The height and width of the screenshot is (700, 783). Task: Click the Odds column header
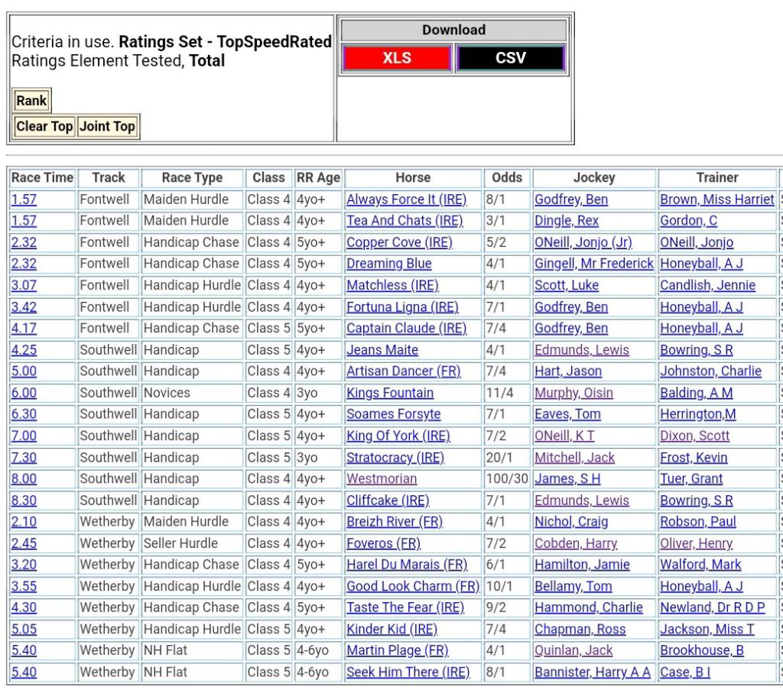pyautogui.click(x=507, y=177)
